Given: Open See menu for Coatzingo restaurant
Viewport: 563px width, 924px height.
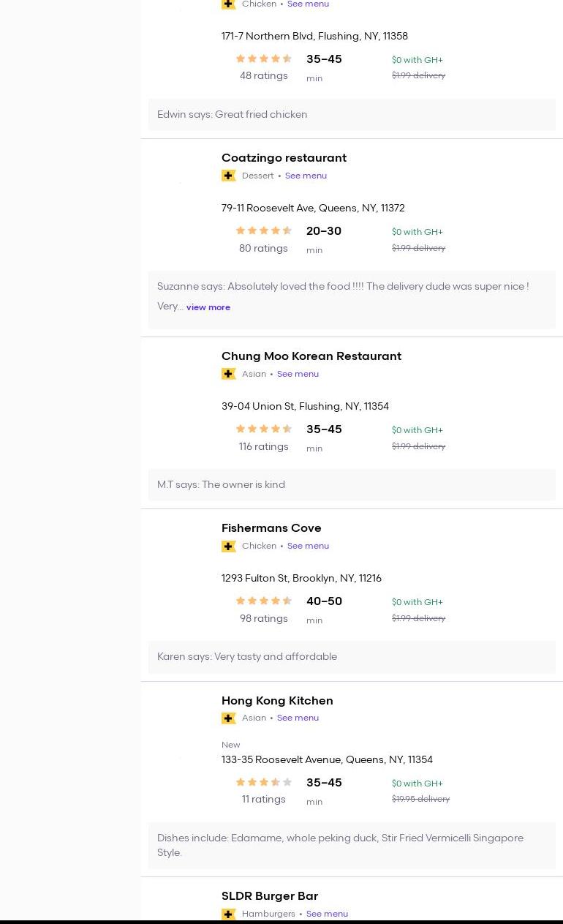Looking at the screenshot, I should tap(306, 176).
